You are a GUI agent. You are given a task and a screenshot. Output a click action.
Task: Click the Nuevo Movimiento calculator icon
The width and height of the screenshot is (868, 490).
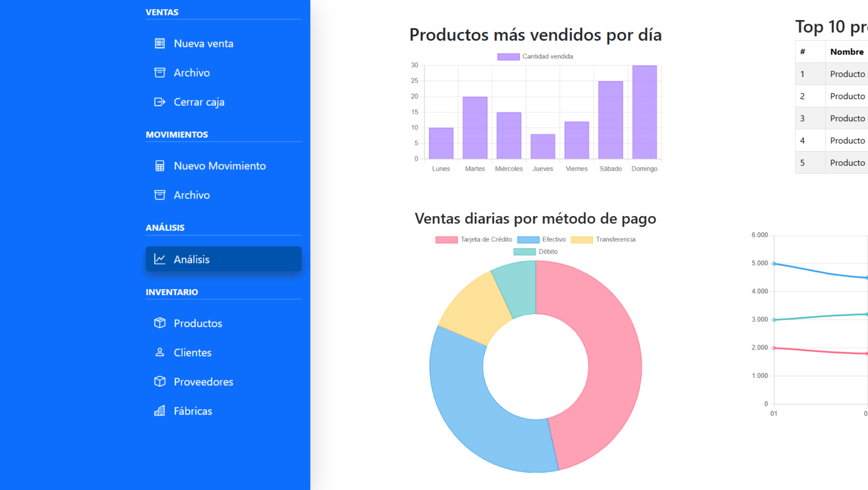[x=159, y=166]
